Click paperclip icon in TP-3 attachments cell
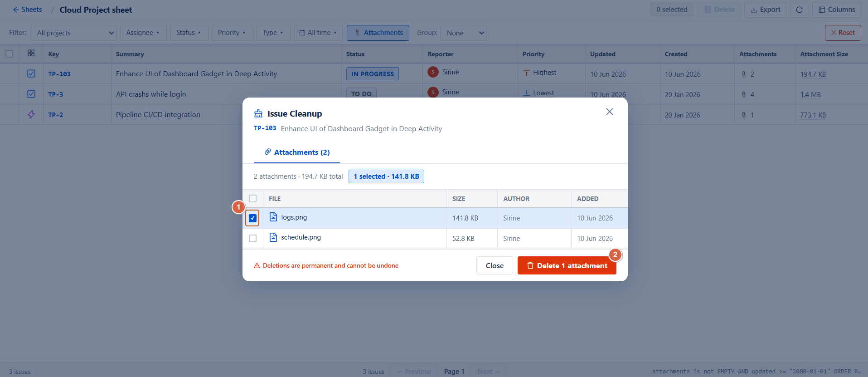868x377 pixels. [x=744, y=94]
